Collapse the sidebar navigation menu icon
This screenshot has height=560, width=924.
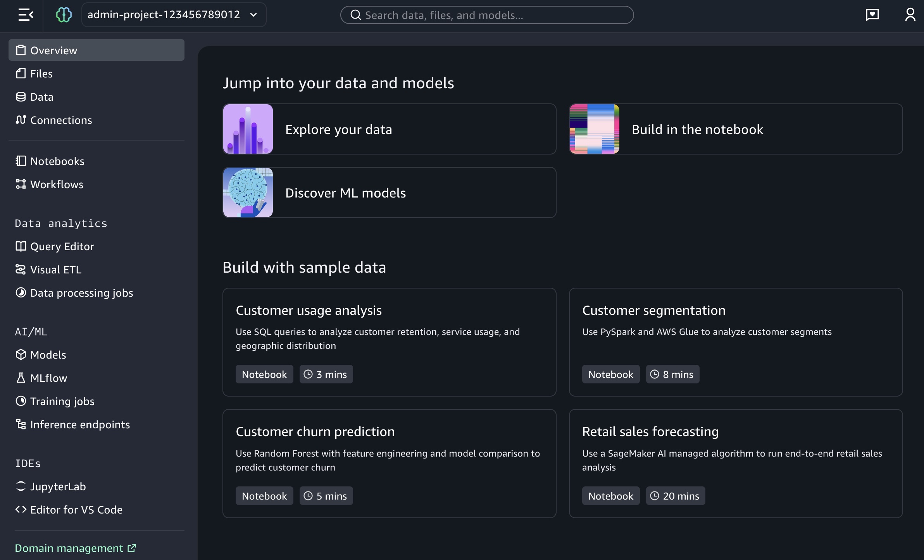26,15
